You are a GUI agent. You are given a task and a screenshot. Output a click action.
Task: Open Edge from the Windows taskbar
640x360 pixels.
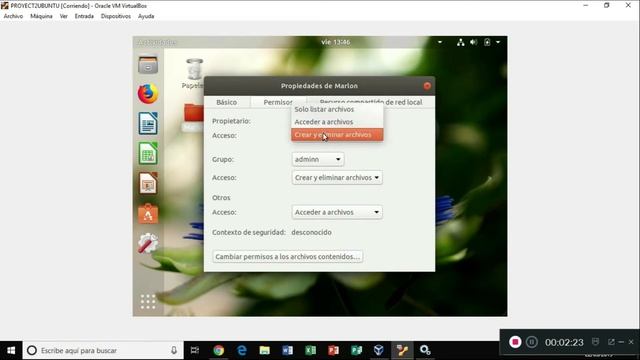pyautogui.click(x=242, y=350)
